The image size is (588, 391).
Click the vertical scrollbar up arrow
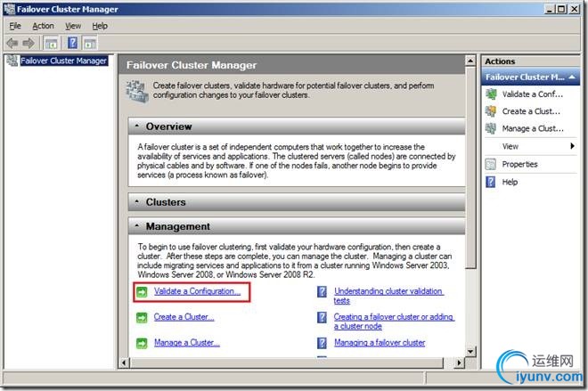470,61
